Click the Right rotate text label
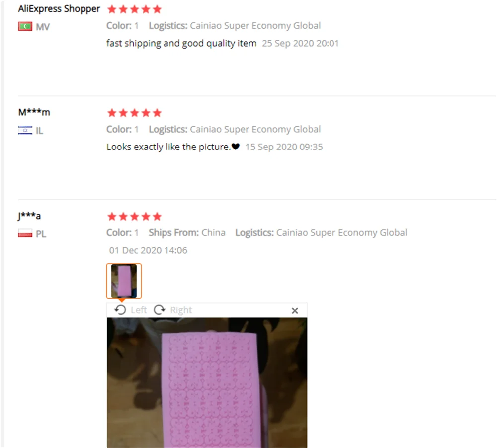Screen dimensions: 497x448 tap(181, 310)
